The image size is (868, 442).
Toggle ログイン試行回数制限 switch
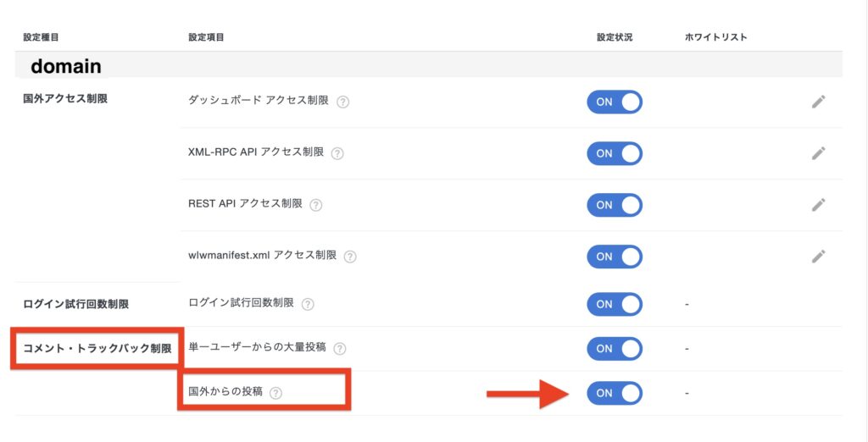click(615, 304)
